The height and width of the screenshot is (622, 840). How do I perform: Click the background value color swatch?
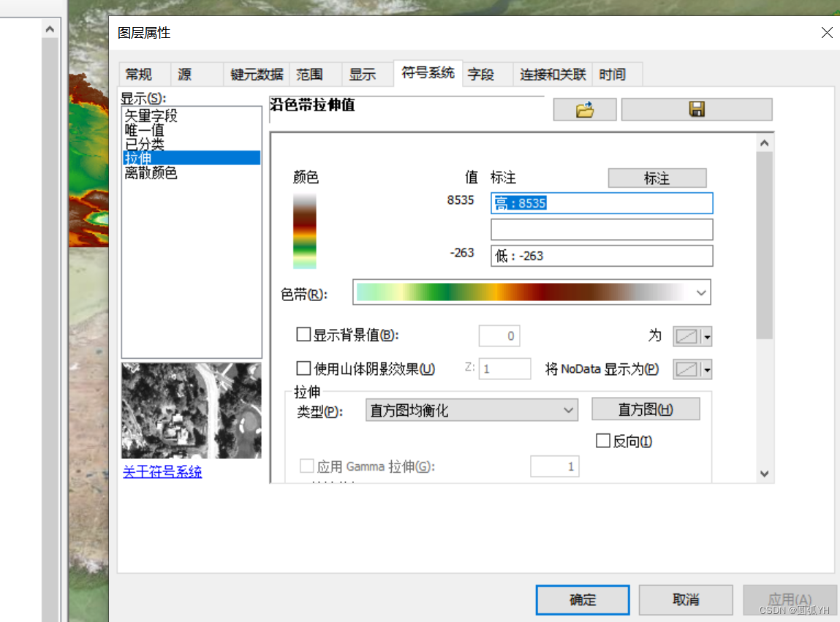[x=686, y=337]
